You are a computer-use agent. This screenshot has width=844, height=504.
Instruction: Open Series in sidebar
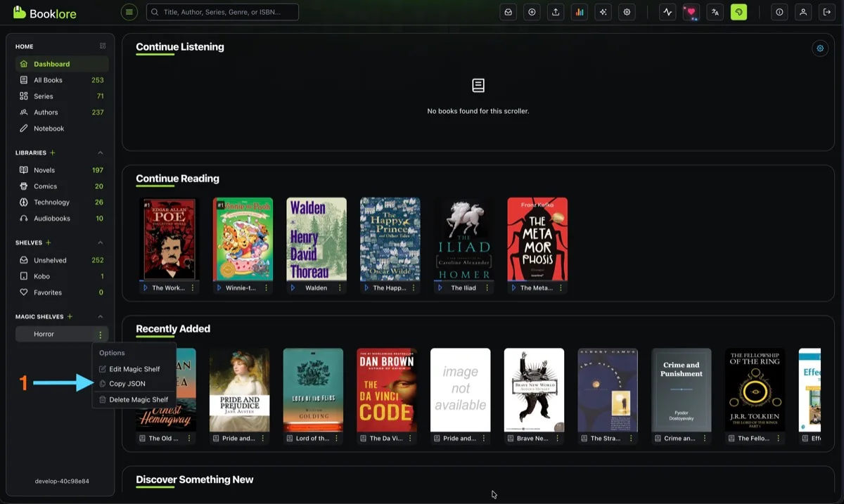60,96
